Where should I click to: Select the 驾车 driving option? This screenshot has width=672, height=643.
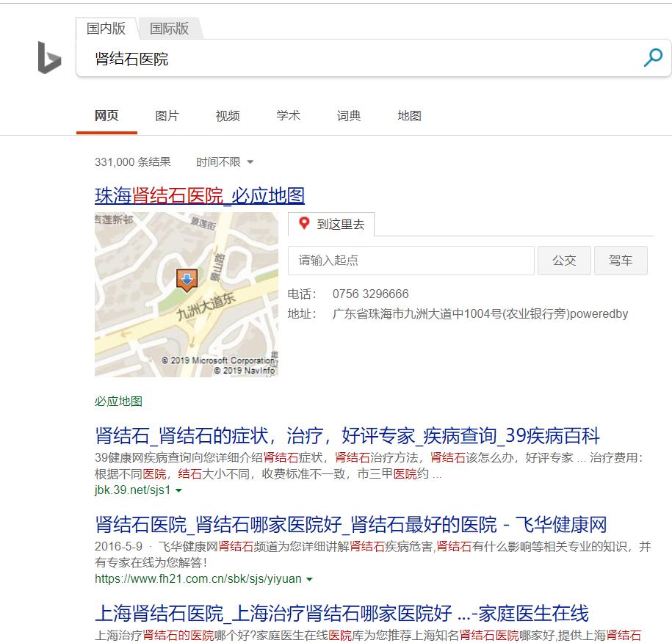[x=621, y=260]
